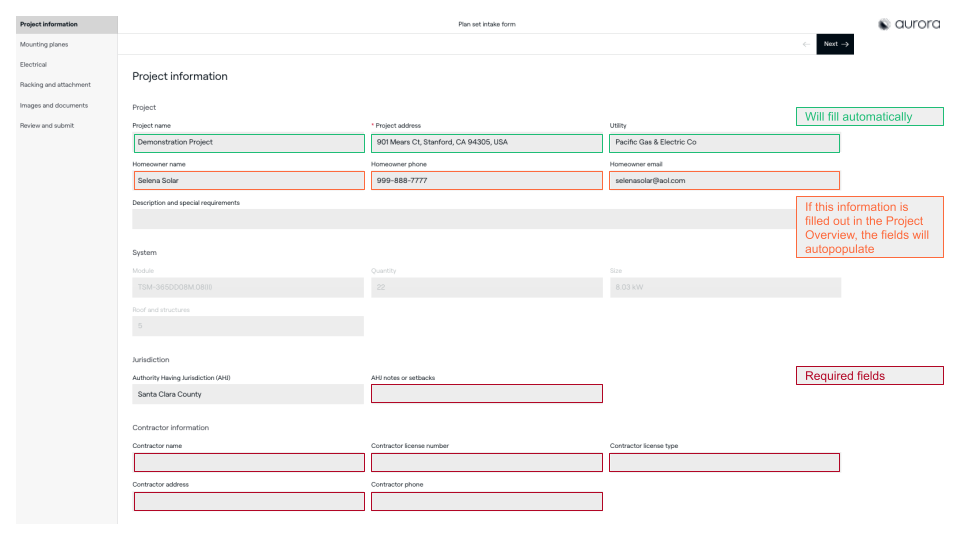
Task: Click the AHJ notes or setbacks field
Action: click(486, 394)
